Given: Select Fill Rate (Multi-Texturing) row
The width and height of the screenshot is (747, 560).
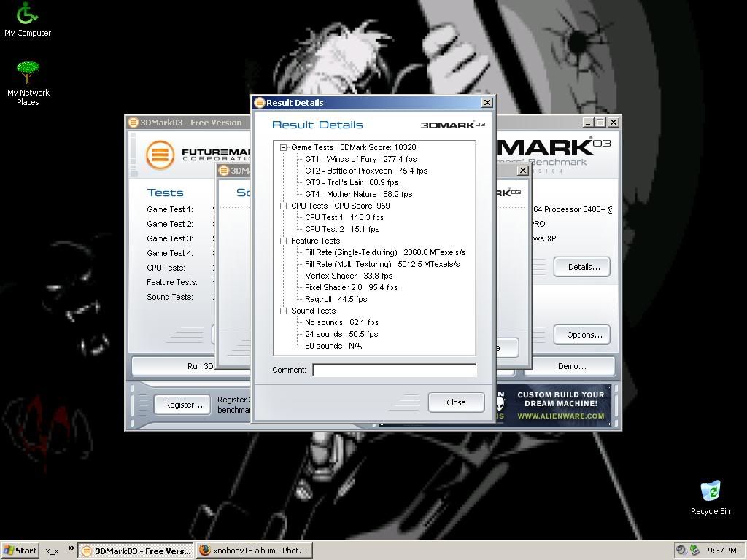Looking at the screenshot, I should 382,264.
